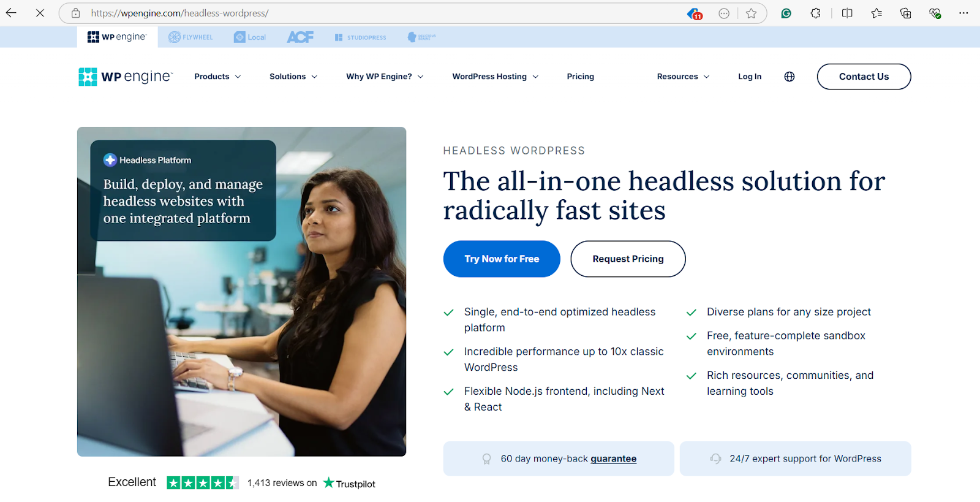Screen dimensions: 980x502
Task: Open collections icon
Action: pyautogui.click(x=905, y=13)
